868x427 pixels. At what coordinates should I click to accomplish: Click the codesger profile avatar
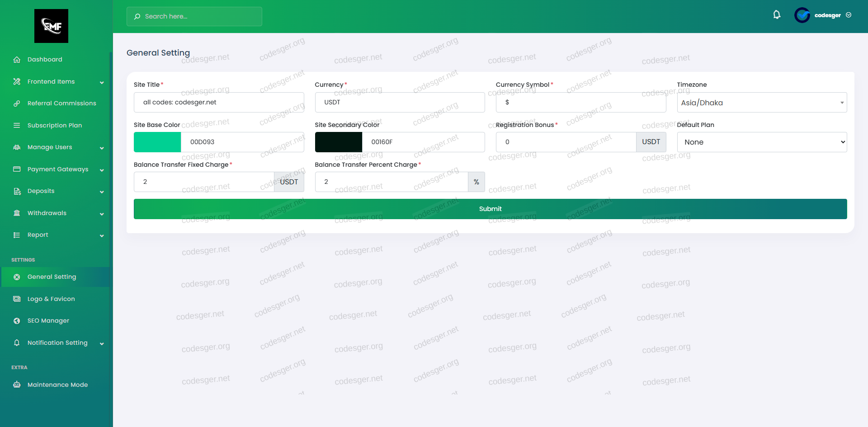[x=802, y=15]
